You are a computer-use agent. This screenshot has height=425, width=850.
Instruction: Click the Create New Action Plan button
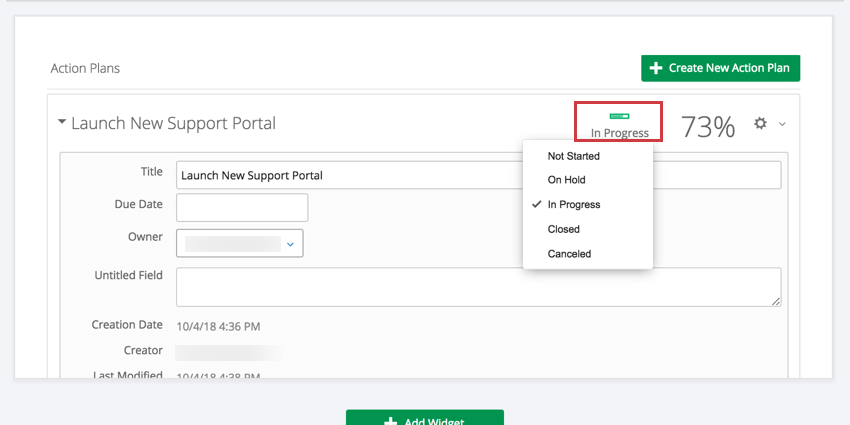click(x=720, y=68)
